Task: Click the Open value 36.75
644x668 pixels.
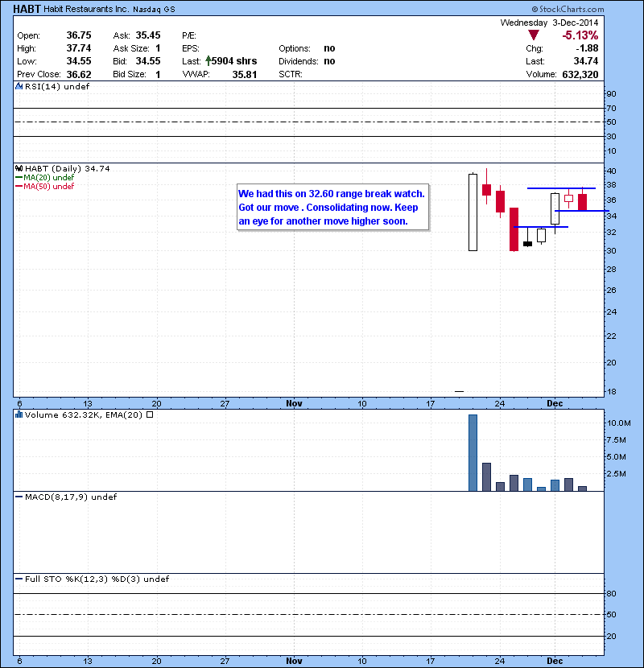Action: click(x=79, y=35)
